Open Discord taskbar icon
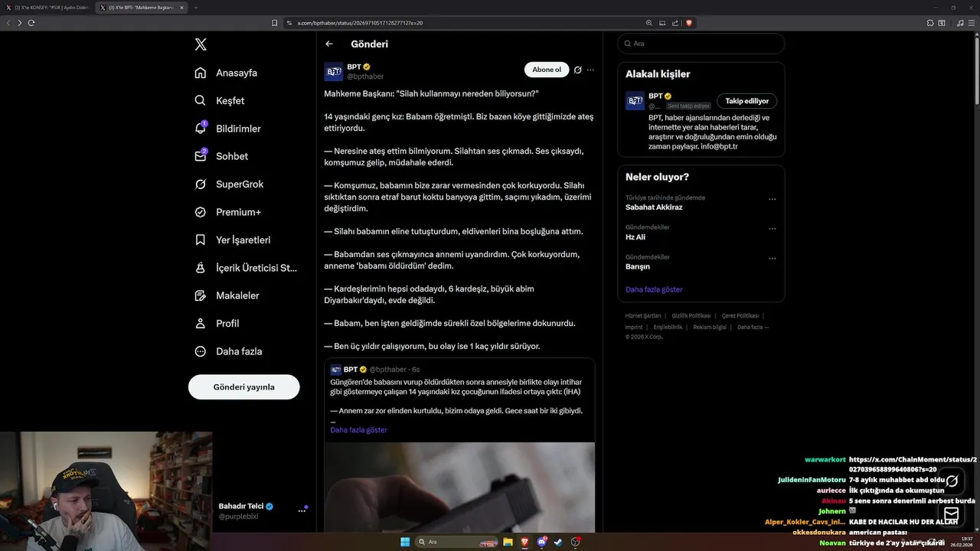This screenshot has height=551, width=980. pyautogui.click(x=542, y=542)
